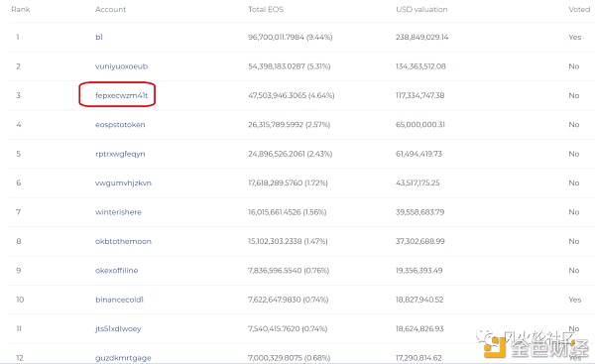Open the fepxecwzm41t account link
Viewport: 595px width, 364px height.
coord(121,95)
